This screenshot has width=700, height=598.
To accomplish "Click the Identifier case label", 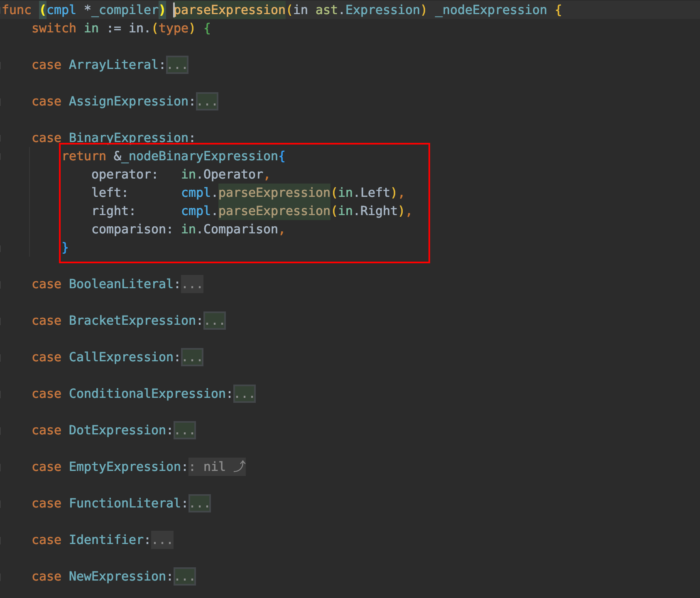I will click(106, 540).
